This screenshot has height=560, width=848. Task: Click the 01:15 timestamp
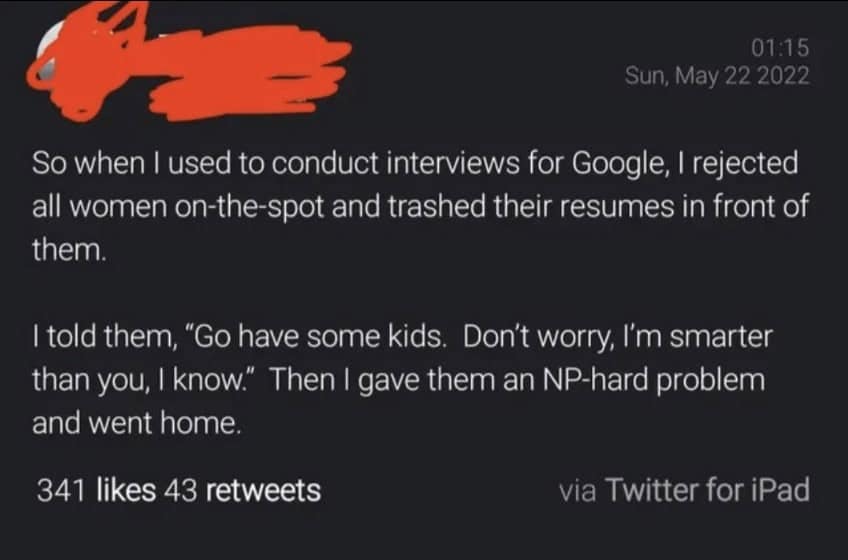click(x=777, y=47)
